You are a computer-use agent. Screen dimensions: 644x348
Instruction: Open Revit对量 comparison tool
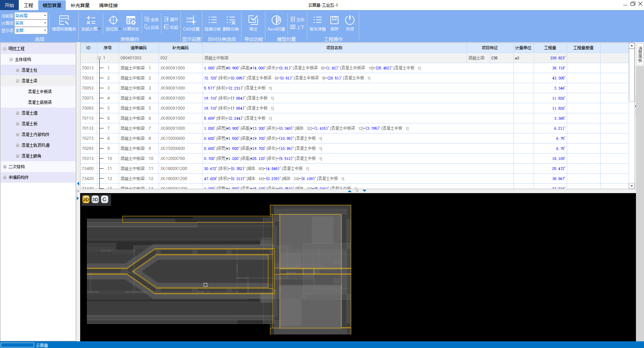click(x=276, y=21)
